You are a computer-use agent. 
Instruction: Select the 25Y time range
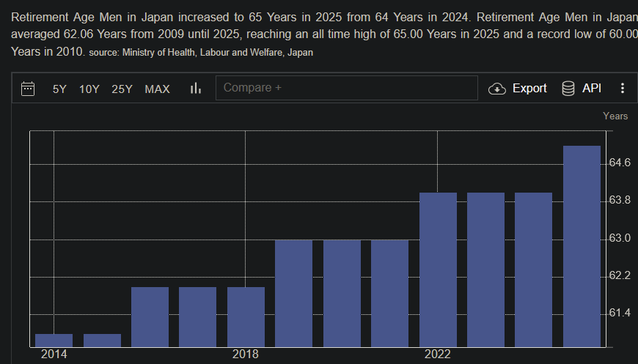tap(122, 89)
